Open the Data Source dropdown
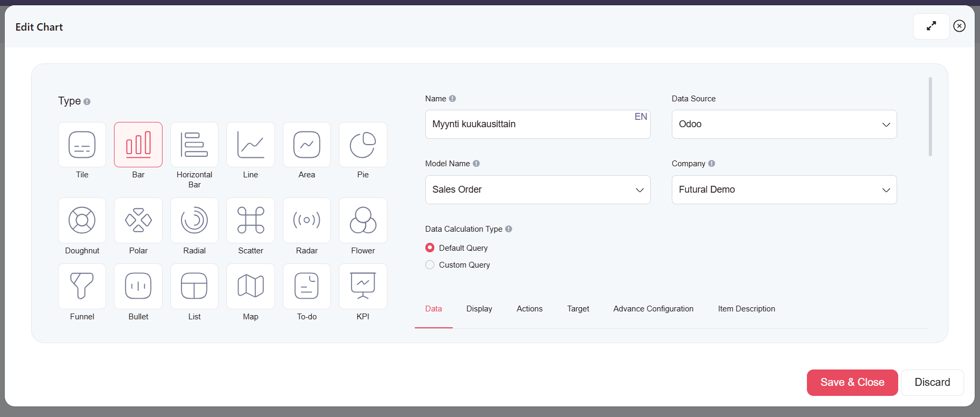The image size is (980, 417). [x=784, y=124]
